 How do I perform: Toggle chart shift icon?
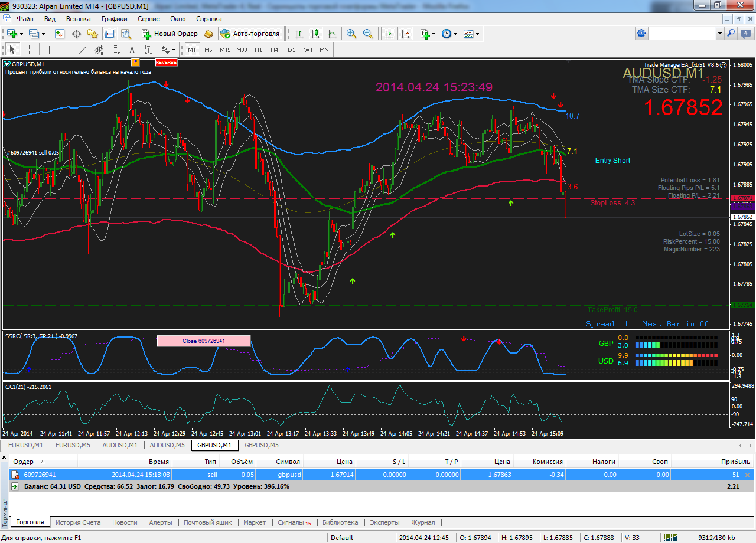tap(405, 34)
